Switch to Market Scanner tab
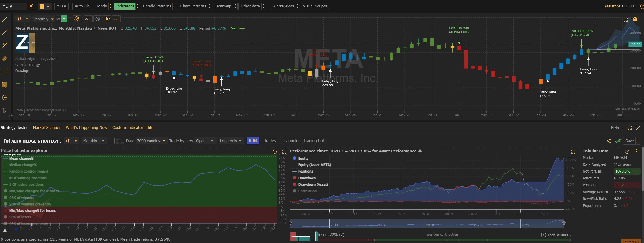Screen dimensions: 644x243 point(47,128)
